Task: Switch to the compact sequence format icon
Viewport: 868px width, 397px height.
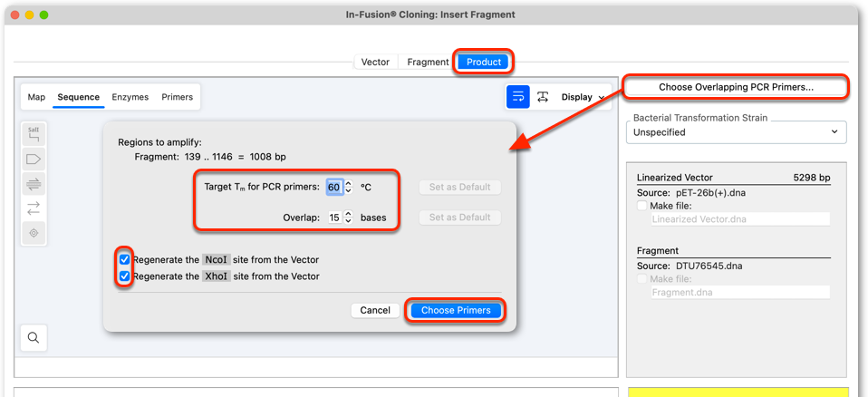Action: (543, 97)
